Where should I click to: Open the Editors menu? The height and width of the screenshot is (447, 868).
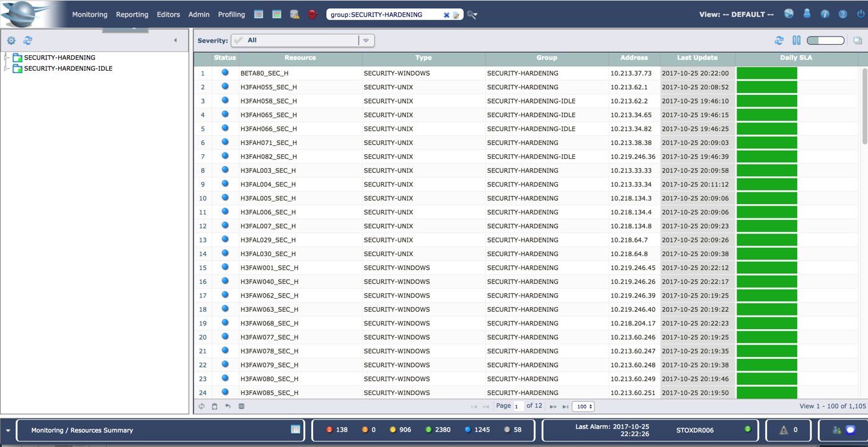pos(169,14)
